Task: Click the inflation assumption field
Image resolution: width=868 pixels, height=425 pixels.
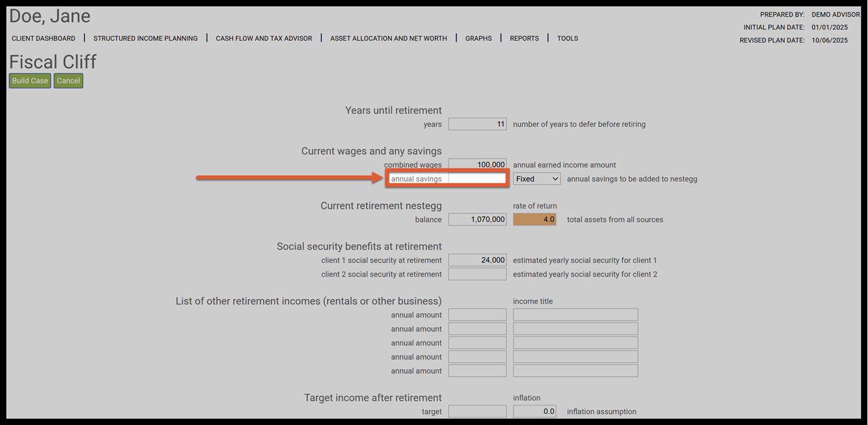Action: pos(534,411)
